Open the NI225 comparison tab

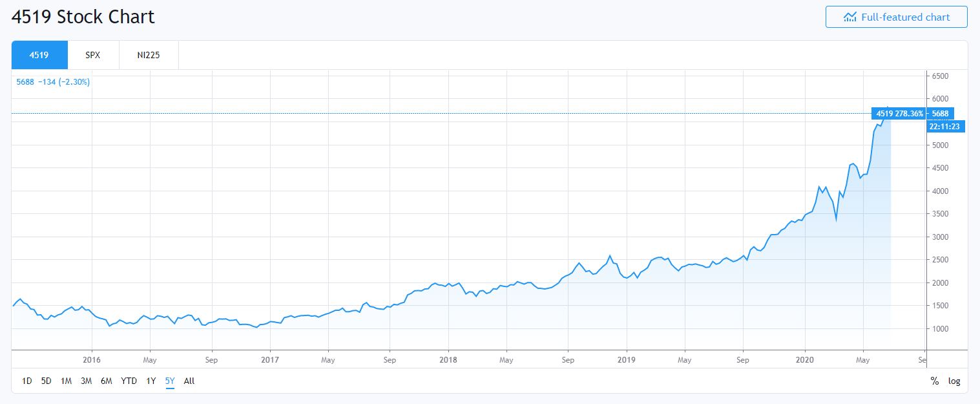(x=149, y=55)
